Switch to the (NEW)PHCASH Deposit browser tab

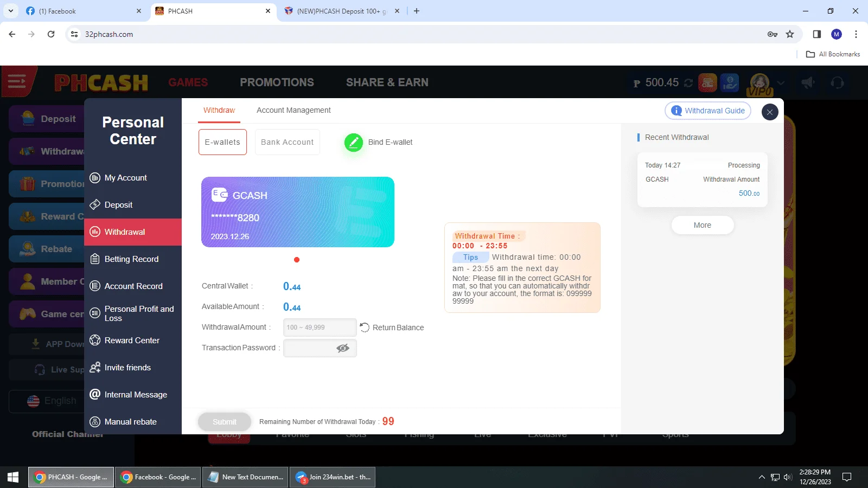pos(342,11)
